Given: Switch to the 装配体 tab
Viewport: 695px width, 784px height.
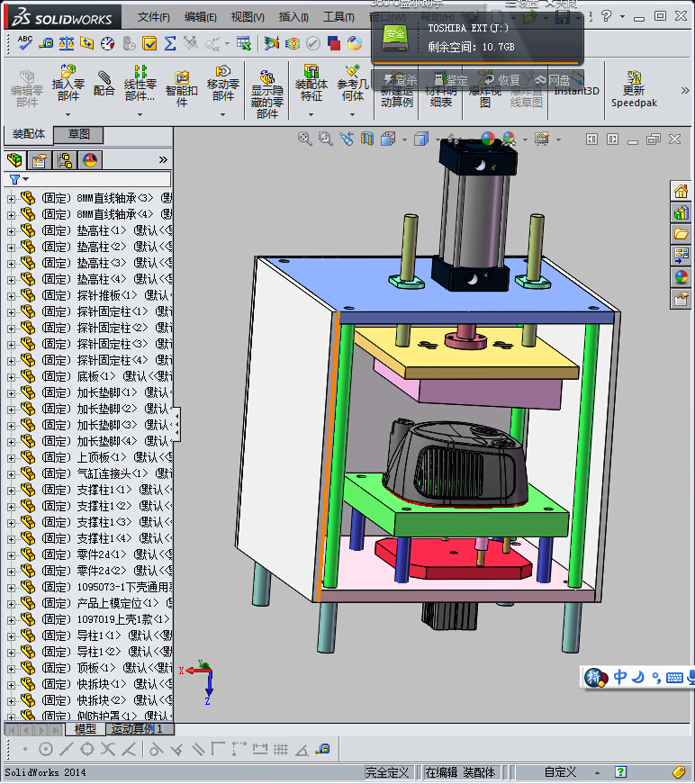Looking at the screenshot, I should tap(29, 134).
